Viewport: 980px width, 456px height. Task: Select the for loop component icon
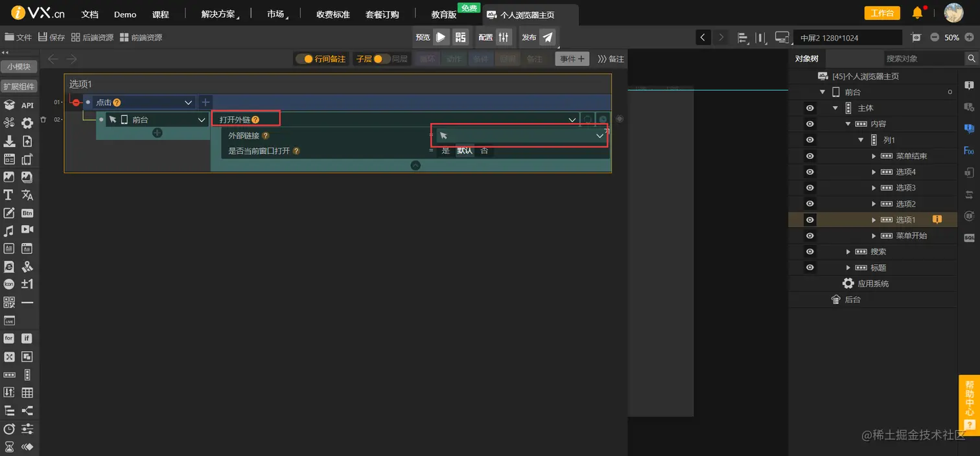click(x=9, y=338)
